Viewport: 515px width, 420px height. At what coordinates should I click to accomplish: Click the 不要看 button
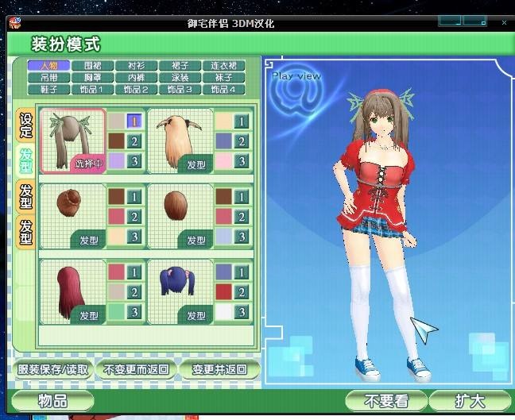(386, 401)
